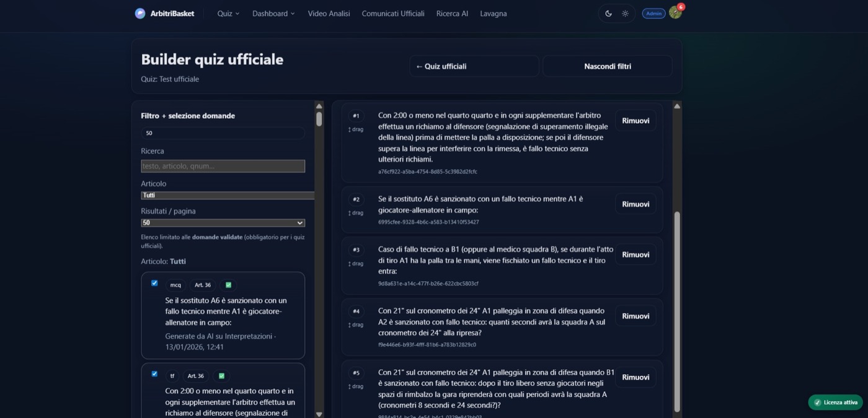Open Video Analisi page
868x418 pixels.
tap(329, 13)
